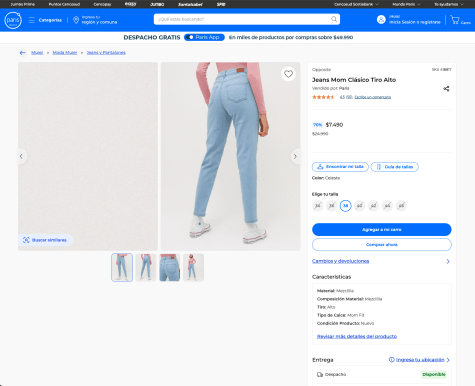The width and height of the screenshot is (475, 386).
Task: Click the share icon
Action: [x=446, y=89]
